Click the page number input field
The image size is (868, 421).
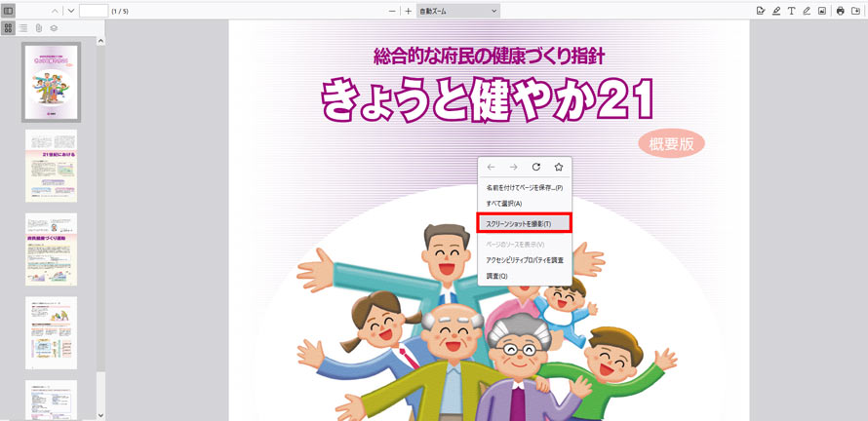[94, 11]
